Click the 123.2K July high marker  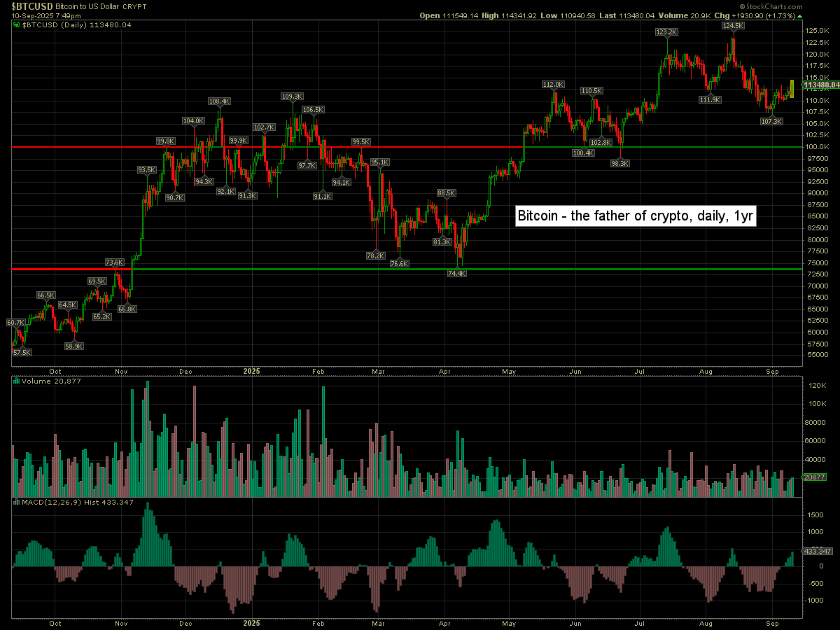(x=666, y=32)
